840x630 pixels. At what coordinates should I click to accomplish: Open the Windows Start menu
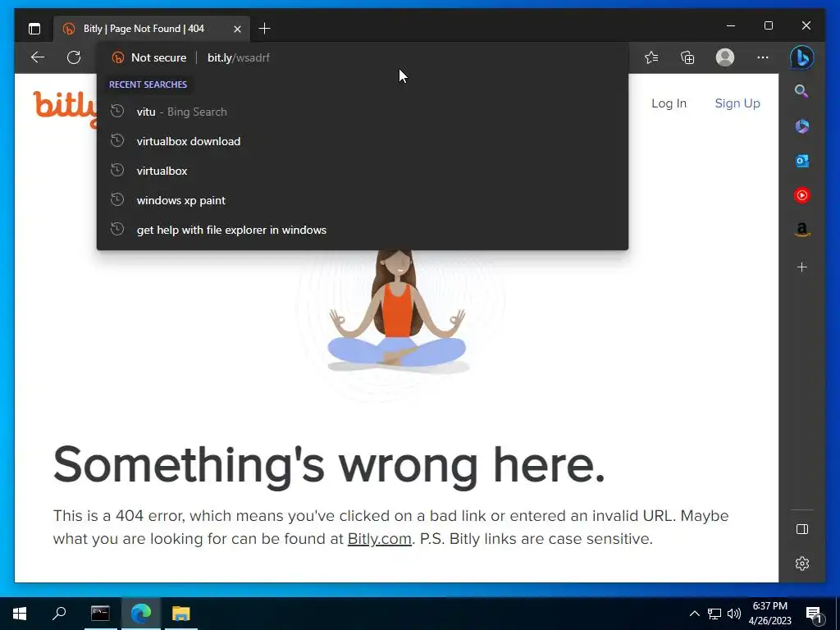20,614
